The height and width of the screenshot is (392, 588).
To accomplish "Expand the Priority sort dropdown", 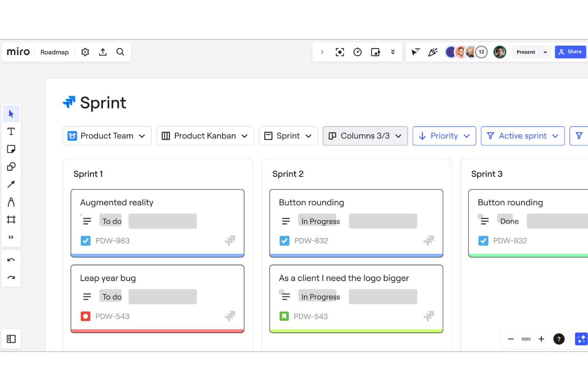I will point(444,136).
